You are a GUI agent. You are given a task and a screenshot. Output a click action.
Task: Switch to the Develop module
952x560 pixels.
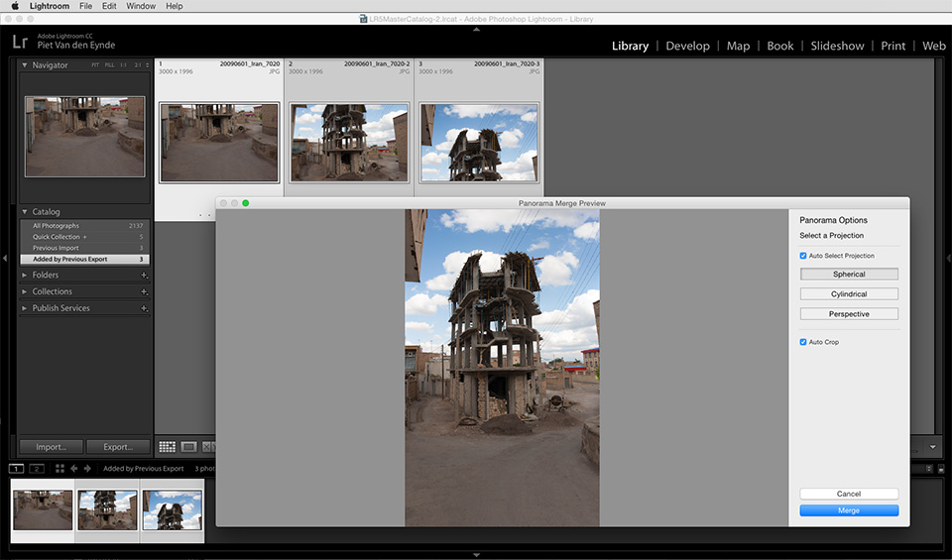point(687,46)
